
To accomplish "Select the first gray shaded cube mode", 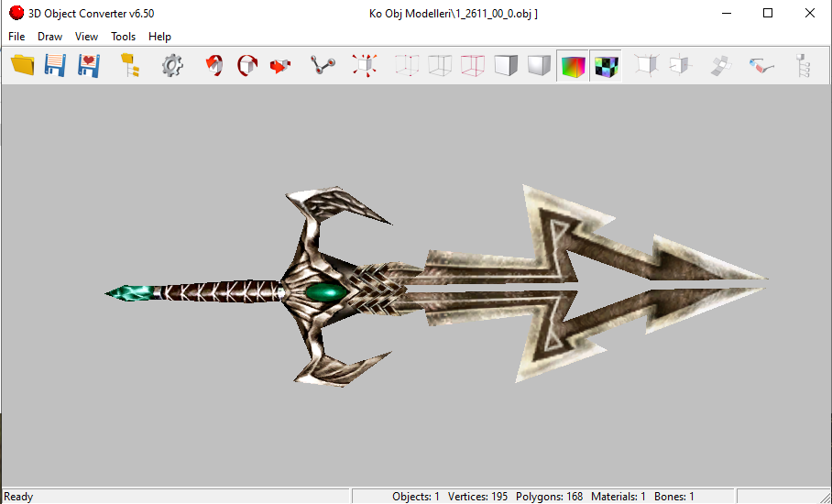I will point(506,66).
